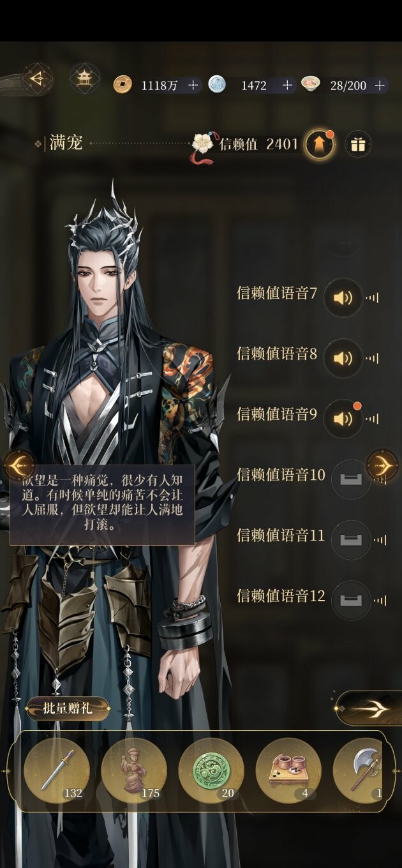Tap locked 信赖值语音11 button
402x868 pixels.
coord(351,540)
